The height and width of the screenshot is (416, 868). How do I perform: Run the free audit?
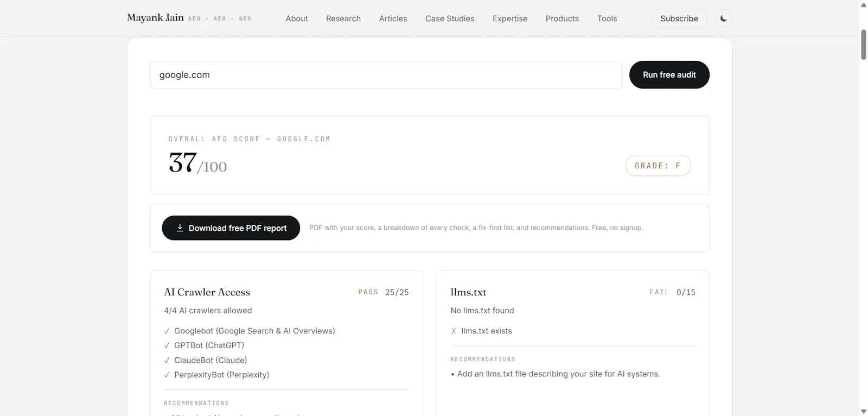click(669, 75)
